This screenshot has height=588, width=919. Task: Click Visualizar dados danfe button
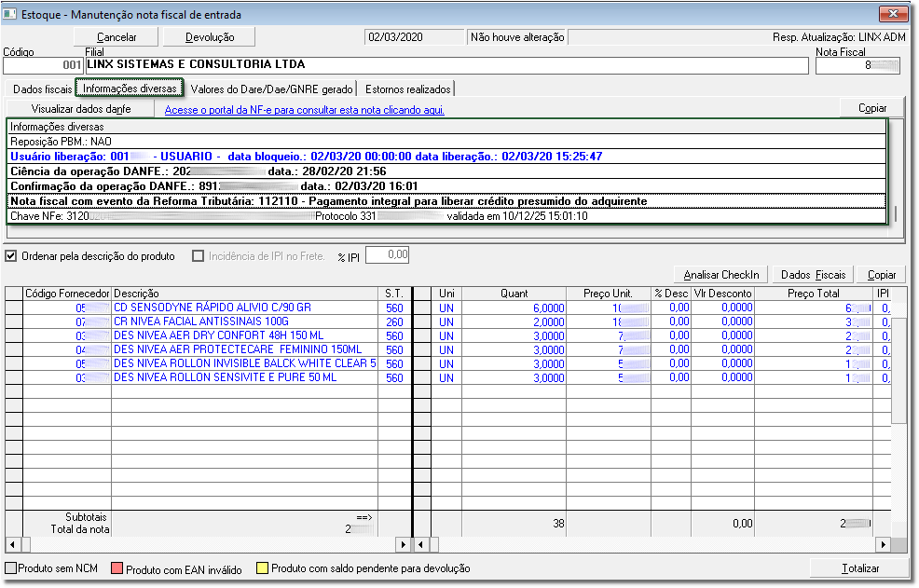[x=81, y=109]
